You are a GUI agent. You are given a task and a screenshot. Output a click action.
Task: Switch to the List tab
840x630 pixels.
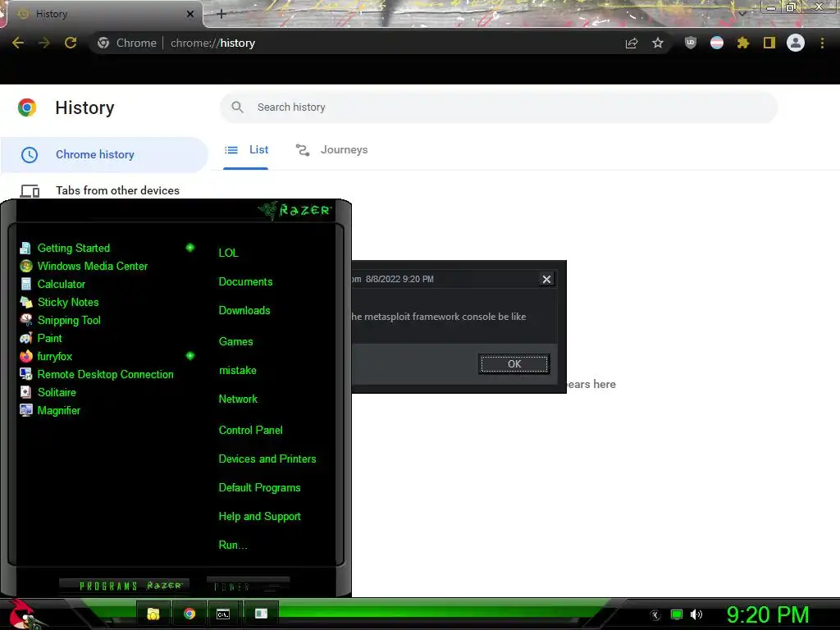(246, 150)
